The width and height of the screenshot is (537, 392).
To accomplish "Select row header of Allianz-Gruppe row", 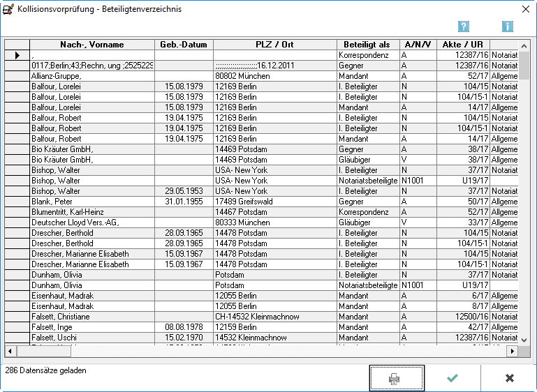I will tap(17, 76).
